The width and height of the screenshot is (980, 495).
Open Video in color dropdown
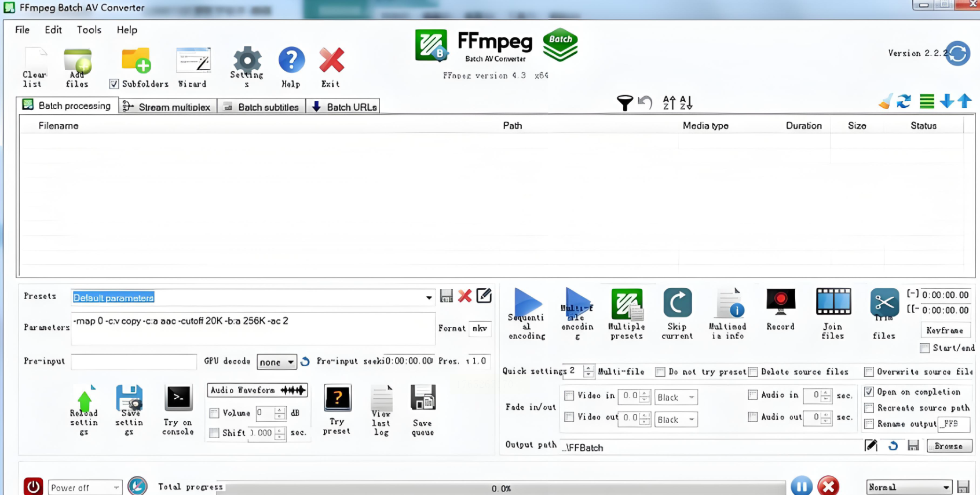point(676,398)
